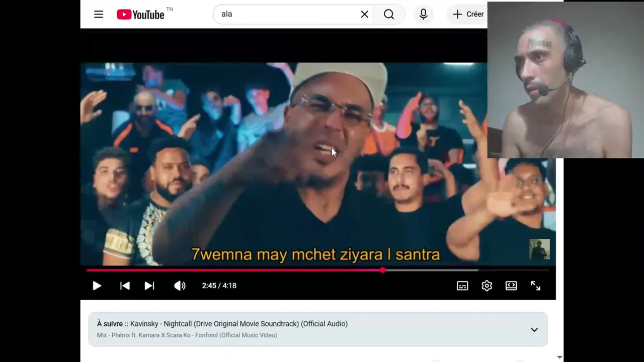
Task: Expand the À suivre playlist panel
Action: tap(534, 330)
